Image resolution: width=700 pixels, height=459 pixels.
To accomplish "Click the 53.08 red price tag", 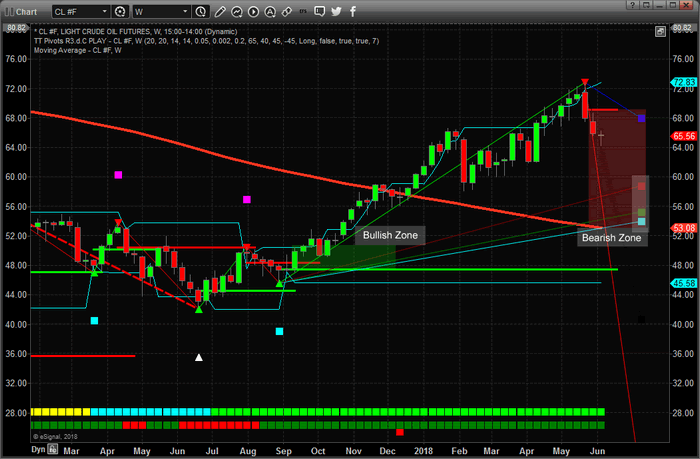I will pyautogui.click(x=684, y=228).
